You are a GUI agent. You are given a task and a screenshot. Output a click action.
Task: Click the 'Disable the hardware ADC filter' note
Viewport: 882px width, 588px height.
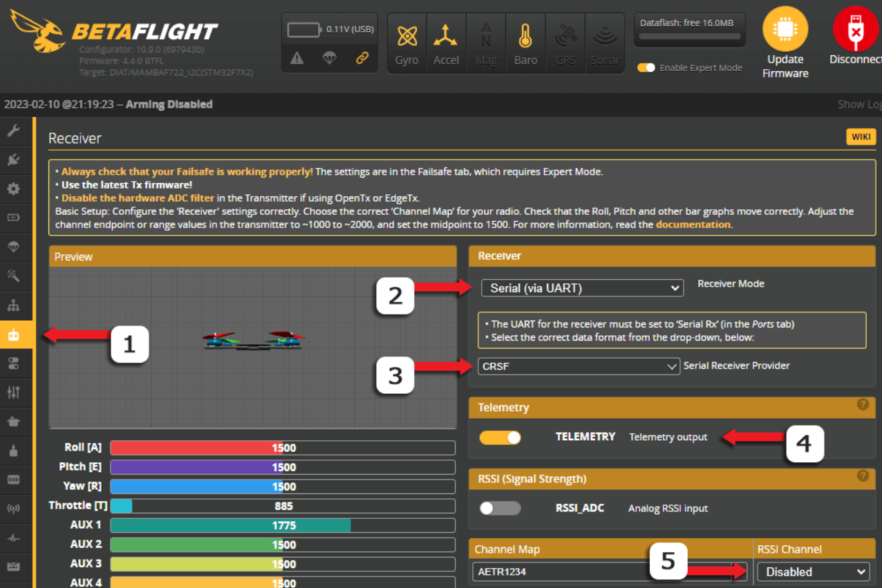click(x=138, y=198)
